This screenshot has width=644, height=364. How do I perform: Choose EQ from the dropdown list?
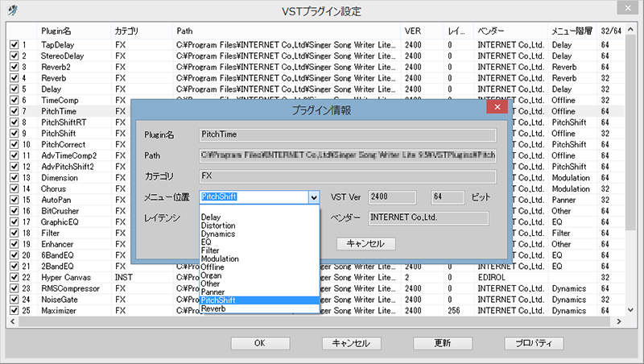[x=259, y=242]
